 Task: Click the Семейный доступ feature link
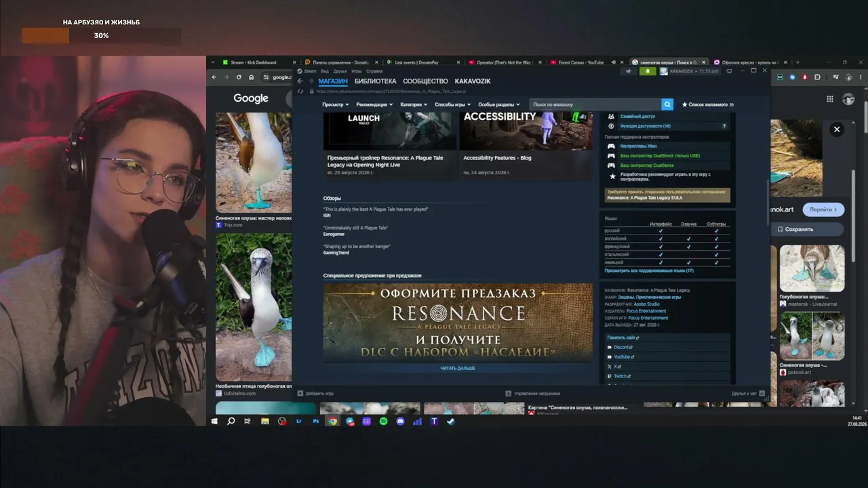coord(637,117)
